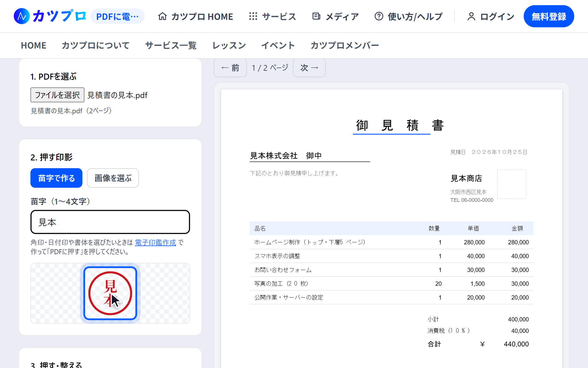Screen dimensions: 588x368
Task: Open 使い方/ヘルプ help page
Action: pyautogui.click(x=408, y=16)
